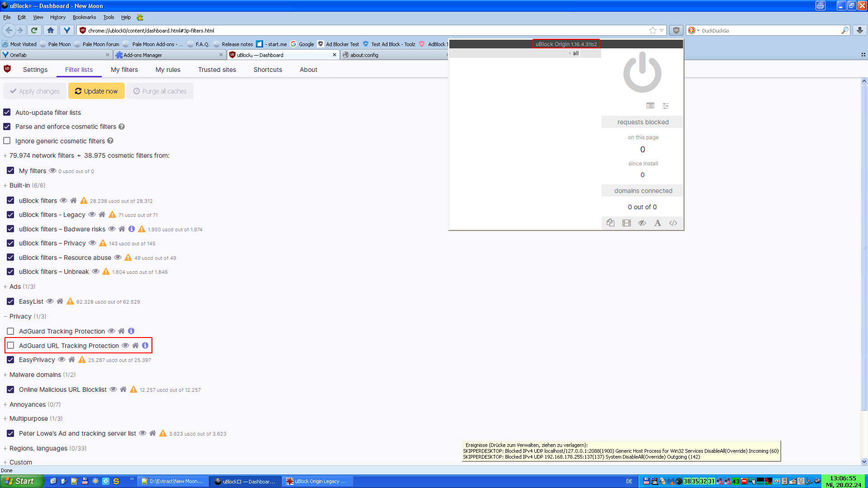The image size is (868, 488).
Task: Open dashboard sliders icon in uBlock popup
Action: [x=665, y=106]
